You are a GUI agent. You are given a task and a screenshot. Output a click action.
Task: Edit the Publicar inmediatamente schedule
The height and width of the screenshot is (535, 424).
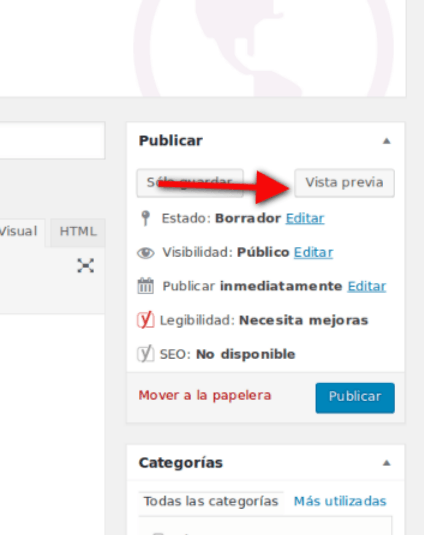pyautogui.click(x=367, y=286)
